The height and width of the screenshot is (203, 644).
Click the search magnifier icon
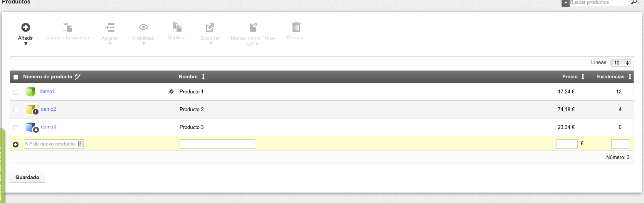[x=634, y=2]
